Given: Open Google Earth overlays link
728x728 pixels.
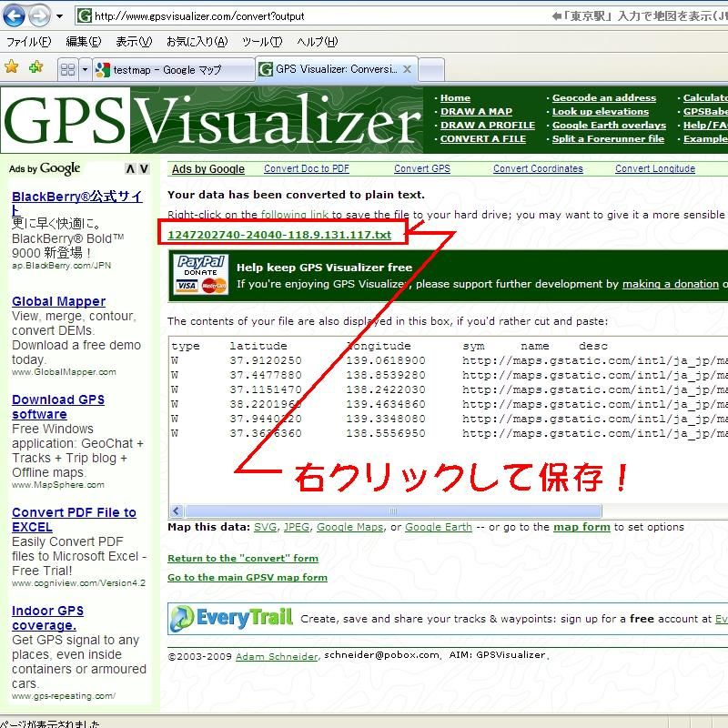Looking at the screenshot, I should coord(609,125).
